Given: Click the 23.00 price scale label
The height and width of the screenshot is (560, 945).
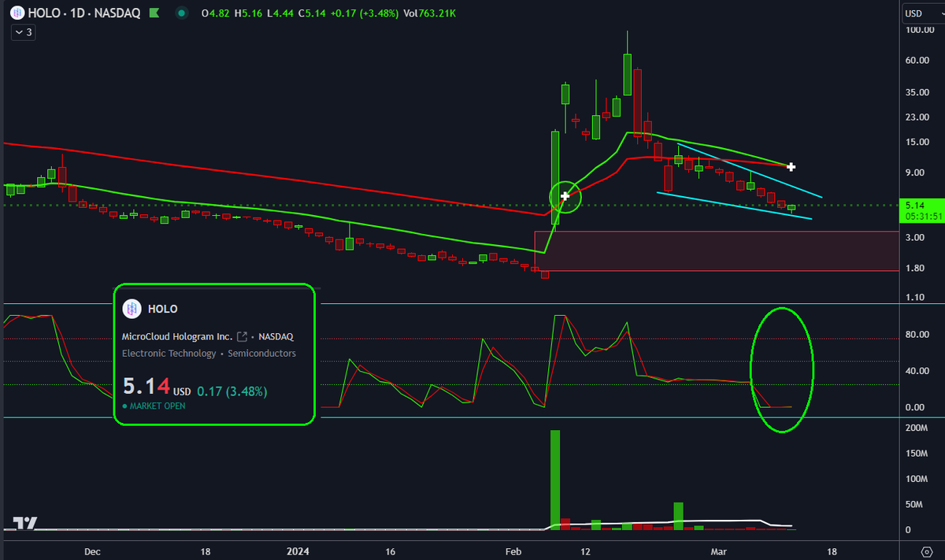Looking at the screenshot, I should [x=919, y=117].
